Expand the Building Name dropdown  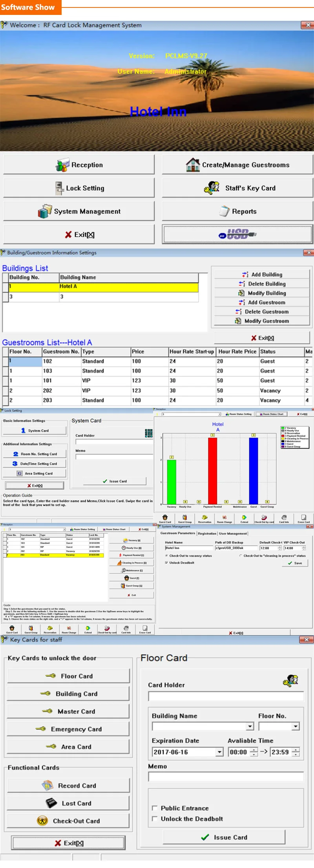(250, 726)
